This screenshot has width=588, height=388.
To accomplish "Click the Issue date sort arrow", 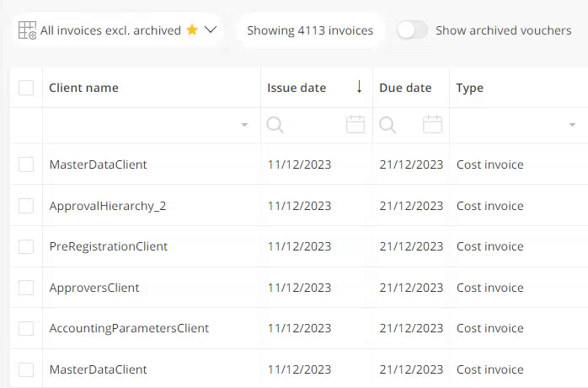I will pos(359,87).
